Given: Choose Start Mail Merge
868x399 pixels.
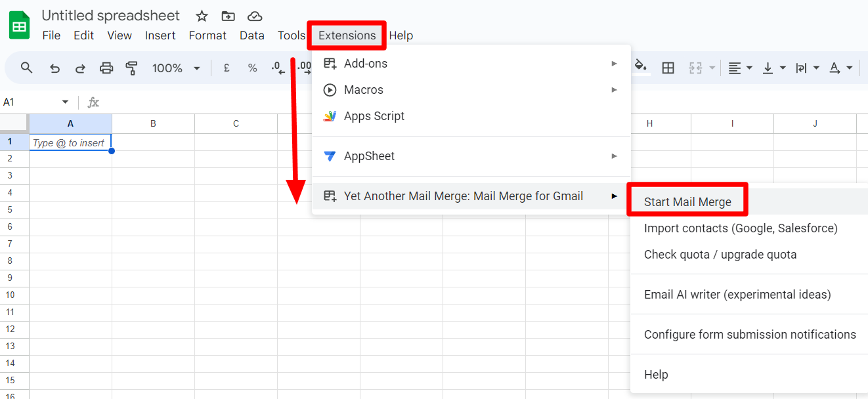Looking at the screenshot, I should (749, 202).
